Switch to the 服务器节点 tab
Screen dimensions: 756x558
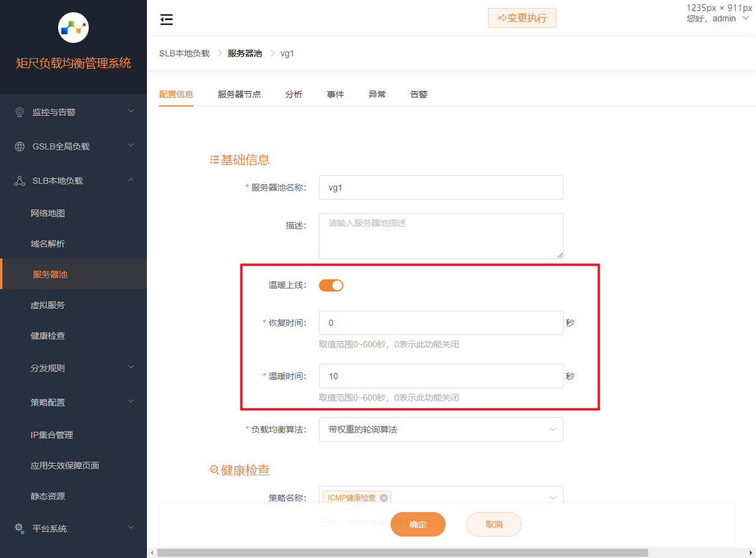239,94
